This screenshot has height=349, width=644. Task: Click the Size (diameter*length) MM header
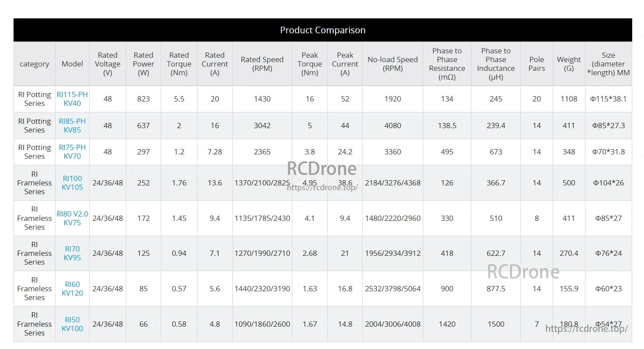point(608,64)
